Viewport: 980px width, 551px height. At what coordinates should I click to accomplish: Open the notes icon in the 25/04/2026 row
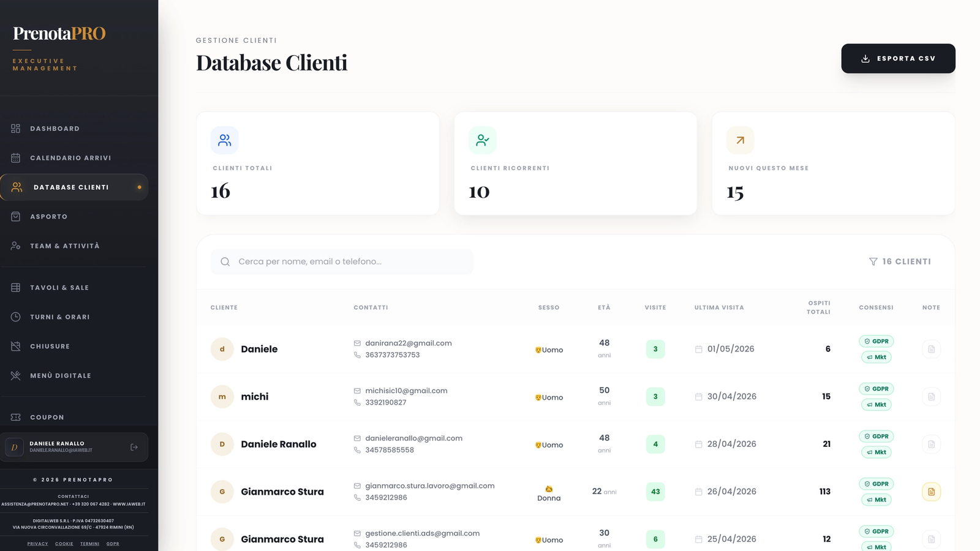point(931,539)
